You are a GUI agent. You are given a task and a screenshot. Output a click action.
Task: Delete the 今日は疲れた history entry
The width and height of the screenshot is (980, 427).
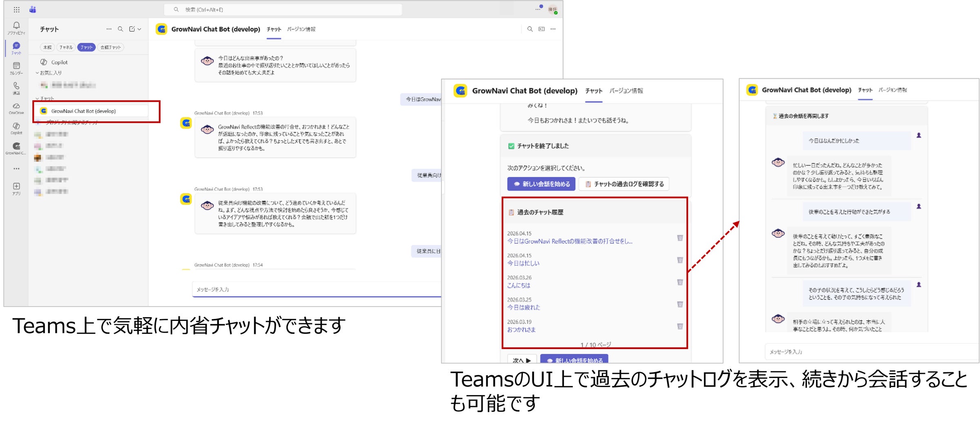coord(680,304)
